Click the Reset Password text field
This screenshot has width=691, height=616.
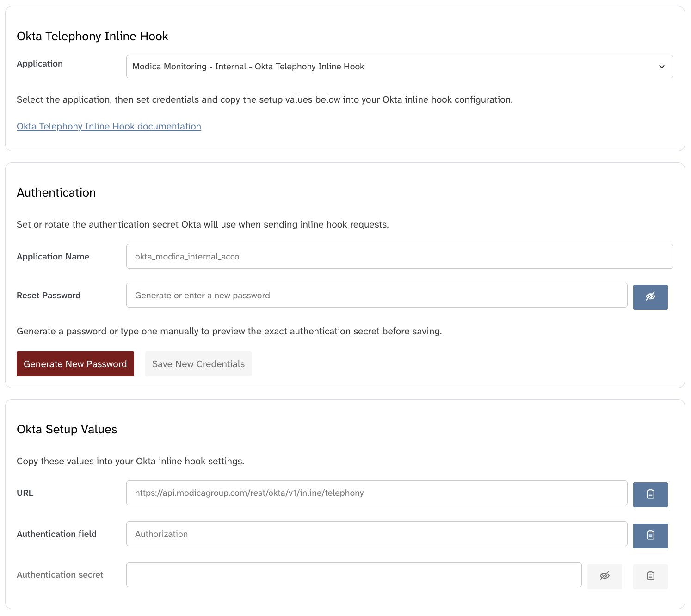(376, 295)
